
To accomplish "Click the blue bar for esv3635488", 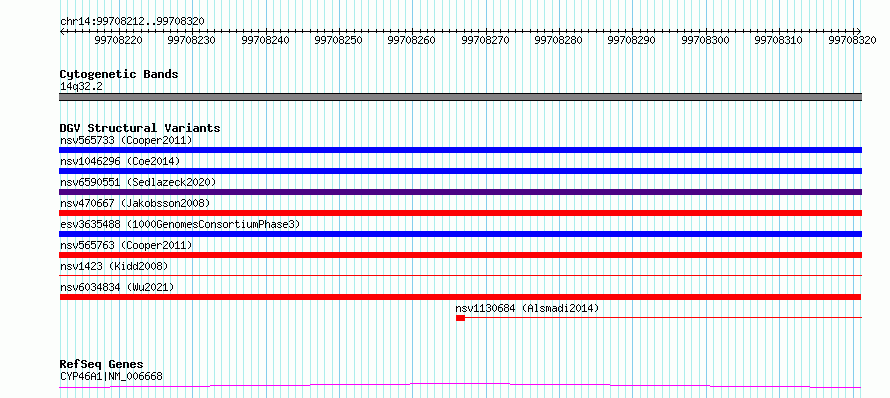I will 460,234.
